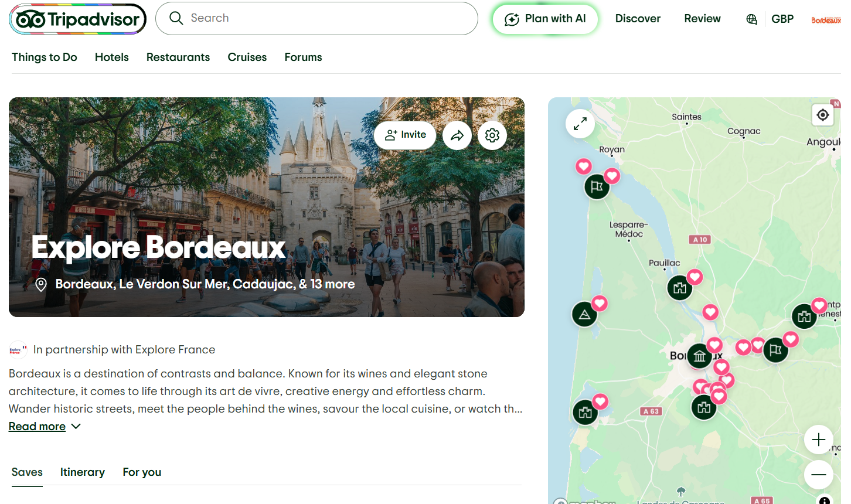Click the Explore France partner logo
Viewport: 851px width, 504px height.
[x=18, y=350]
